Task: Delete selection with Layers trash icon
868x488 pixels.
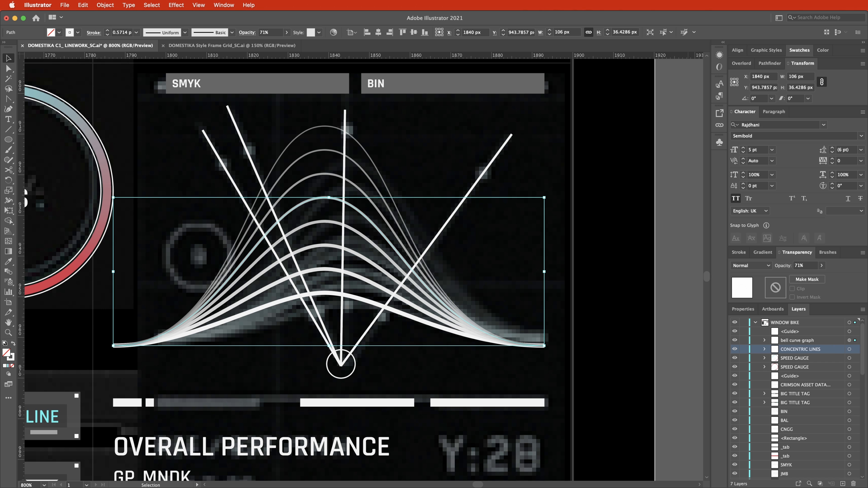Action: pos(854,484)
